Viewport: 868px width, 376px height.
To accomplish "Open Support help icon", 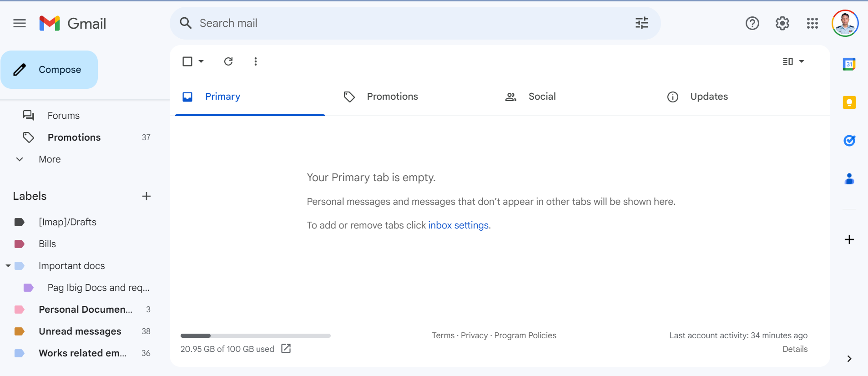I will click(752, 23).
